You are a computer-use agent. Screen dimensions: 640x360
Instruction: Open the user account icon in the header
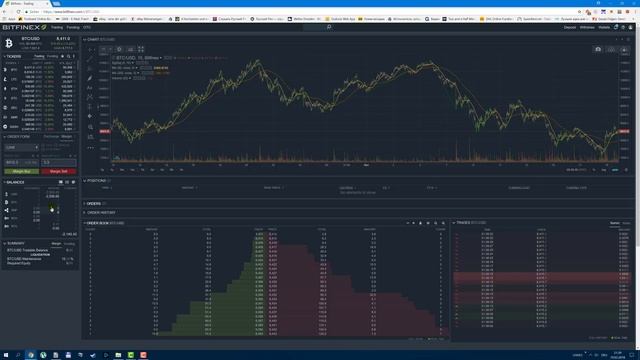click(631, 27)
